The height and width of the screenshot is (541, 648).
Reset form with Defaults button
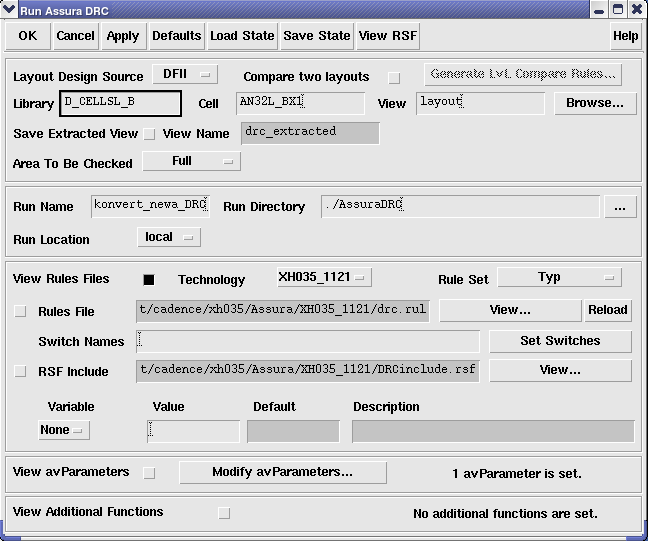pyautogui.click(x=177, y=36)
